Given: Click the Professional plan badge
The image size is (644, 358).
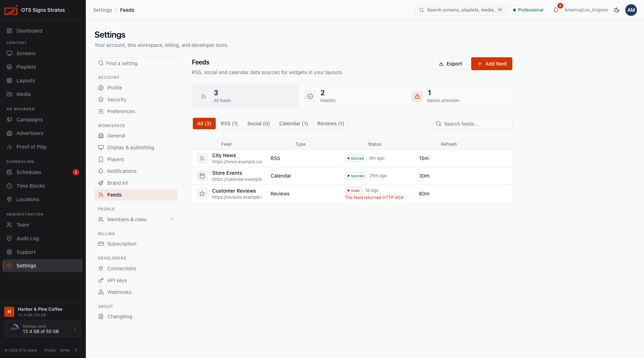Looking at the screenshot, I should coord(528,10).
